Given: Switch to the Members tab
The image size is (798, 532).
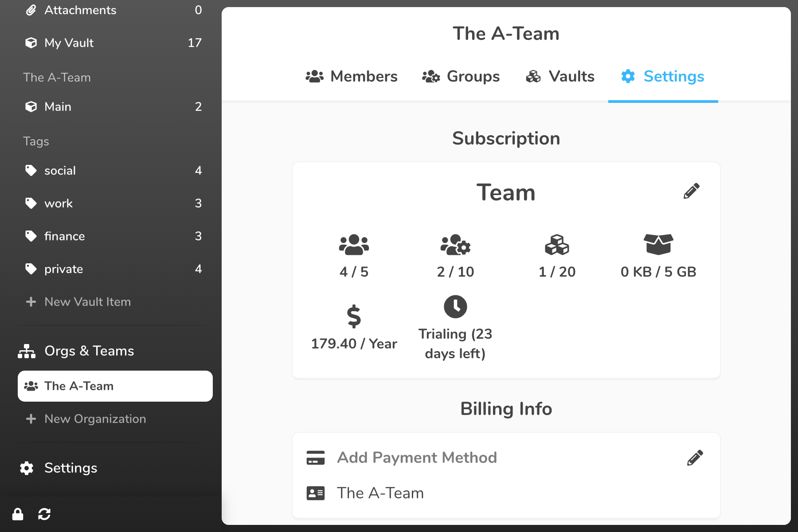Looking at the screenshot, I should tap(352, 76).
